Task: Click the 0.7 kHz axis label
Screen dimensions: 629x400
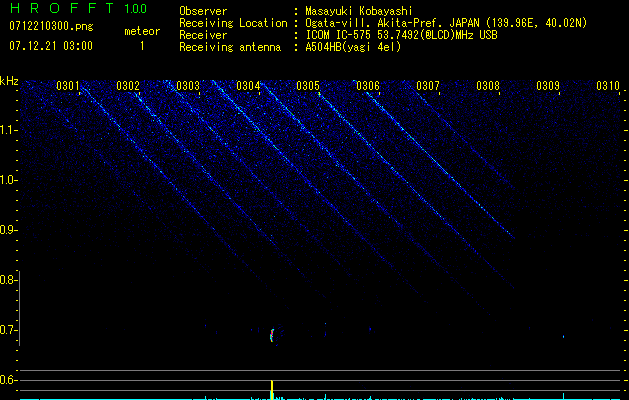Action: point(8,330)
